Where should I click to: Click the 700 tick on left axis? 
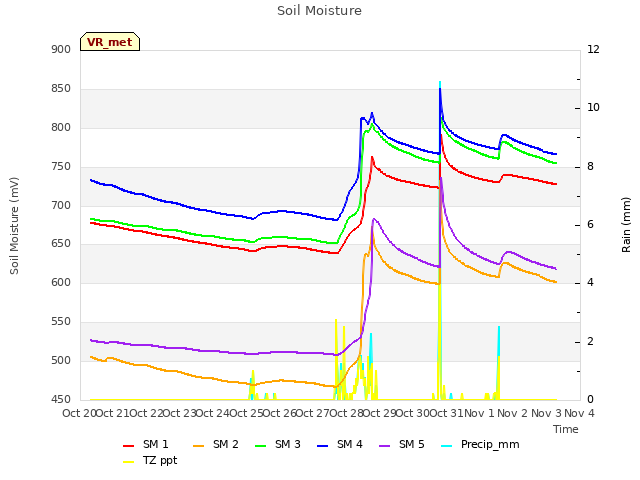[x=61, y=205]
